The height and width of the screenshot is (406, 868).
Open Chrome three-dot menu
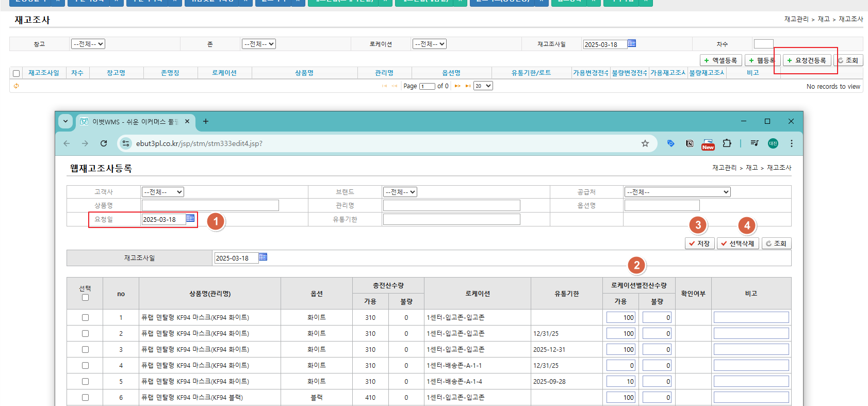[x=792, y=143]
